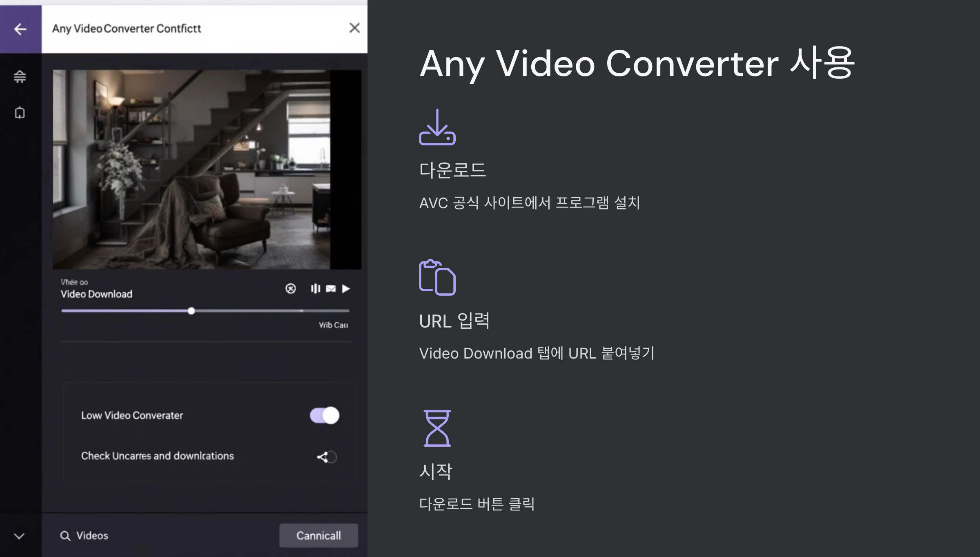Click the circled X cancel icon near playback controls
This screenshot has height=557, width=980.
290,289
